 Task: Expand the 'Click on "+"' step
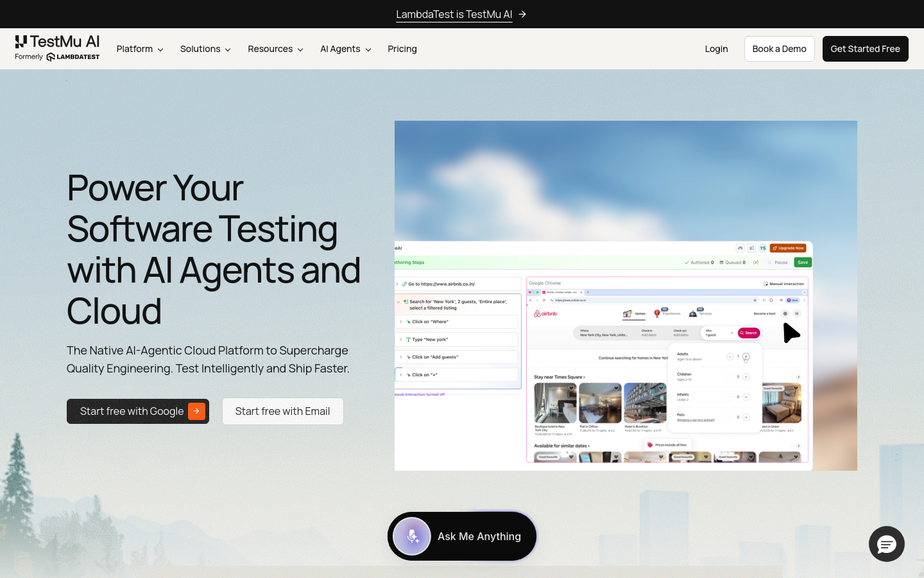click(401, 374)
